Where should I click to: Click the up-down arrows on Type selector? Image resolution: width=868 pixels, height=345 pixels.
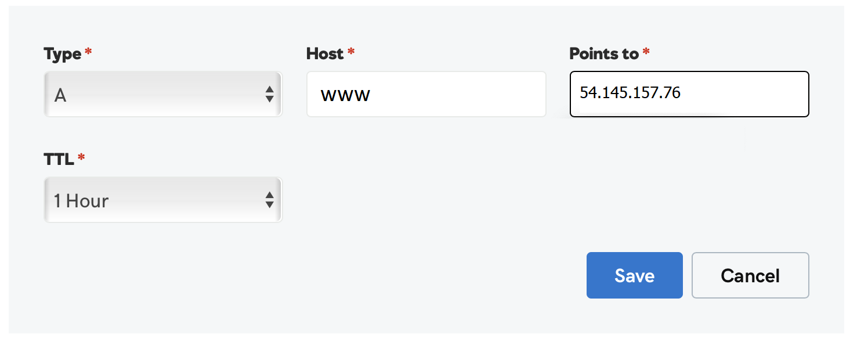pos(269,94)
